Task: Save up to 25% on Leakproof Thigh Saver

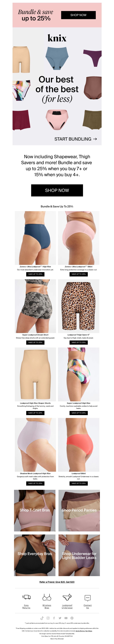Action: 79,342
